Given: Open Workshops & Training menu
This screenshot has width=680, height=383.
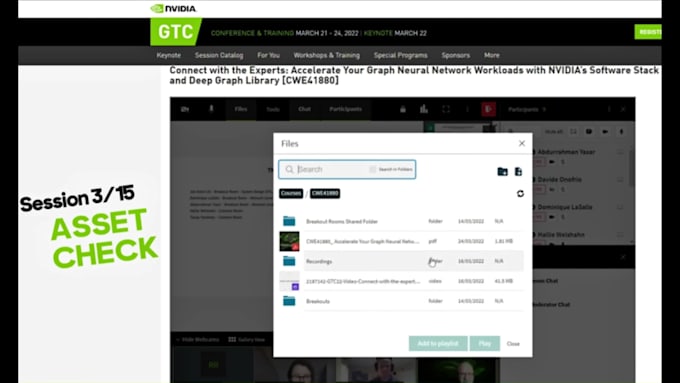Looking at the screenshot, I should [x=327, y=55].
